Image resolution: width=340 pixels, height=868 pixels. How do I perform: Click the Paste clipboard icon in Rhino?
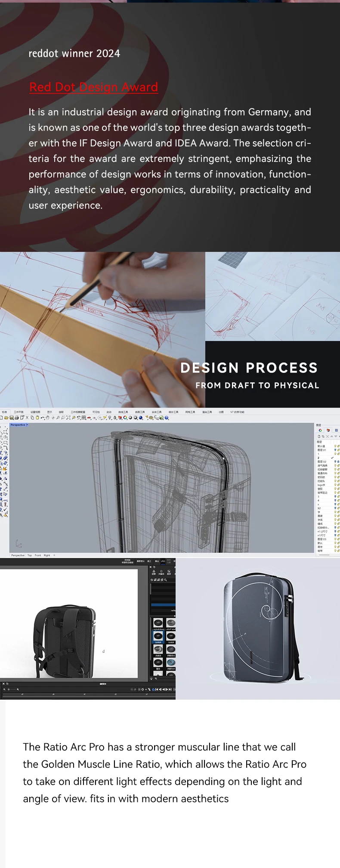point(37,417)
